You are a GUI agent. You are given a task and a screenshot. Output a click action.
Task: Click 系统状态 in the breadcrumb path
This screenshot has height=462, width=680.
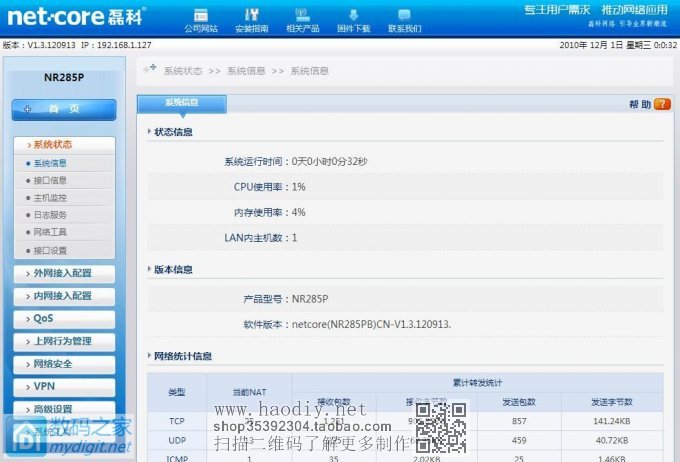pos(183,71)
